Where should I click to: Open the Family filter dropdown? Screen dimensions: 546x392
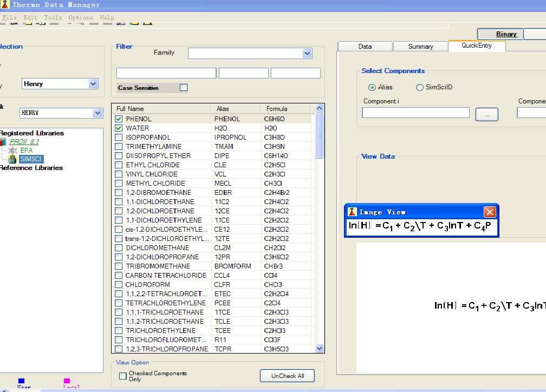click(x=307, y=53)
